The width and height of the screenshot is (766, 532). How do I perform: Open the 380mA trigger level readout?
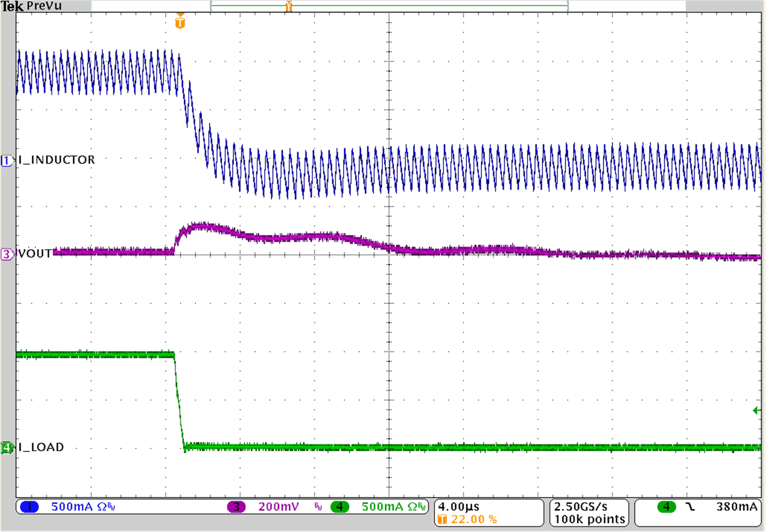[736, 507]
